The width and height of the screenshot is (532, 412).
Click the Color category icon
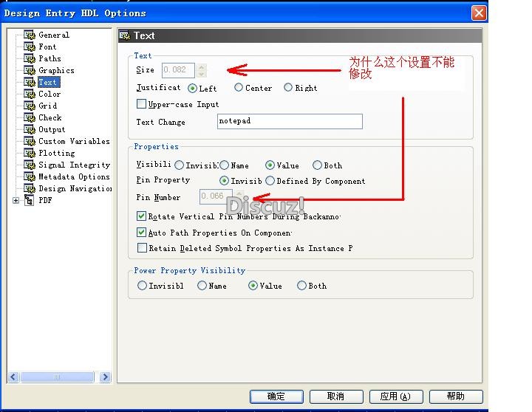(30, 94)
